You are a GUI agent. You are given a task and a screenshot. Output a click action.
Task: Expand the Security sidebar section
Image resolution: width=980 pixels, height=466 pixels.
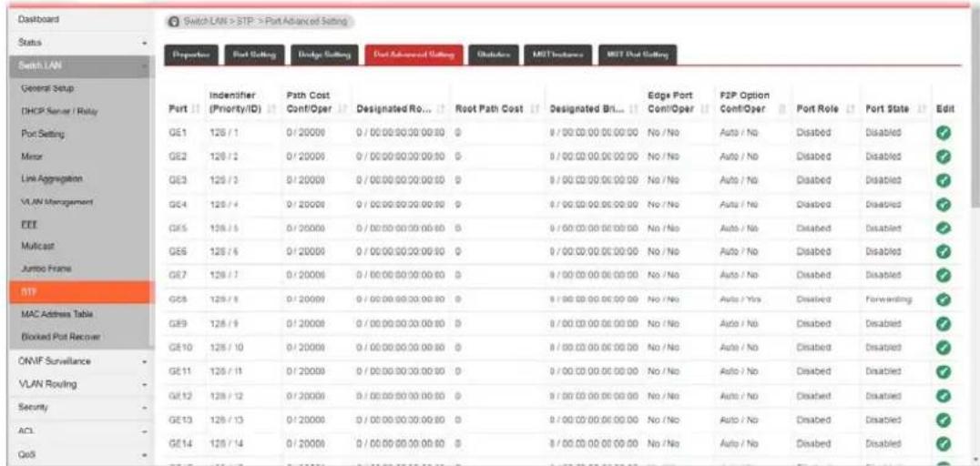coord(145,407)
